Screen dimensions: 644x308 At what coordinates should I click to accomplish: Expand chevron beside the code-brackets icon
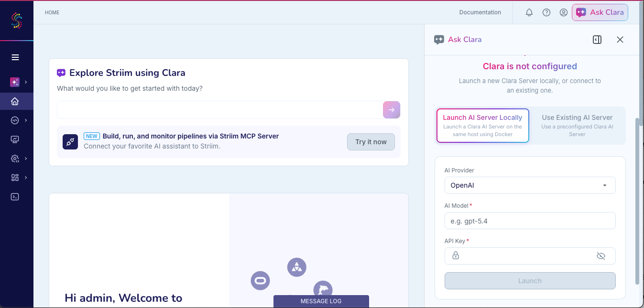(26, 120)
